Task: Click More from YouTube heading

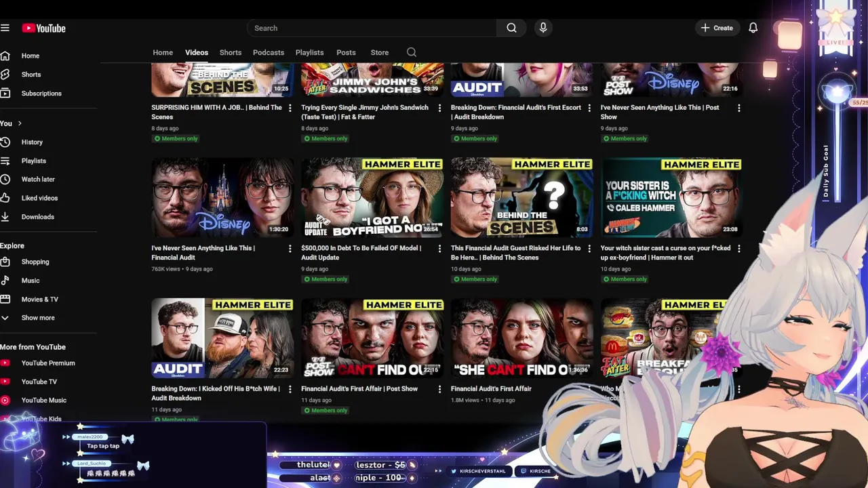Action: (33, 347)
